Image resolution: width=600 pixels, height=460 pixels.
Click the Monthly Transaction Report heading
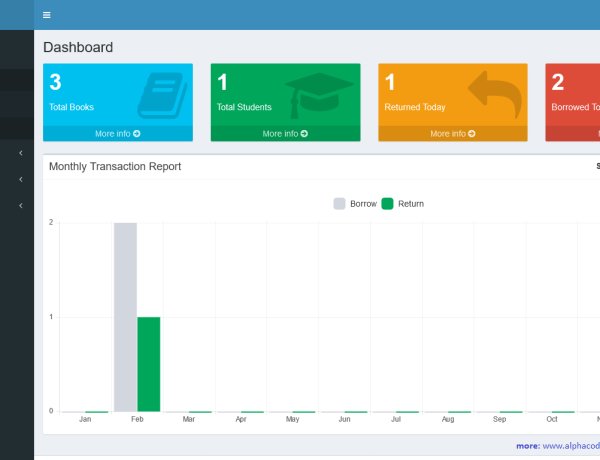click(x=115, y=167)
